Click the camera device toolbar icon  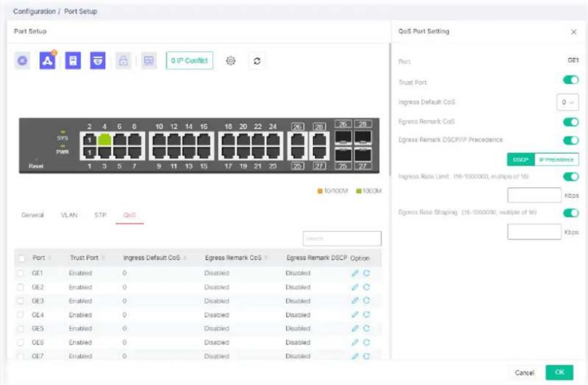coord(97,60)
